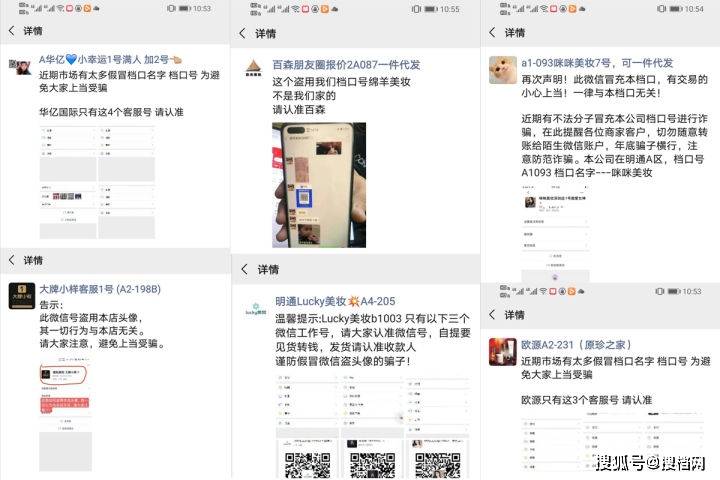This screenshot has height=480, width=720.
Task: Open avatar of A华亿 小幸运1号
Action: [x=20, y=67]
